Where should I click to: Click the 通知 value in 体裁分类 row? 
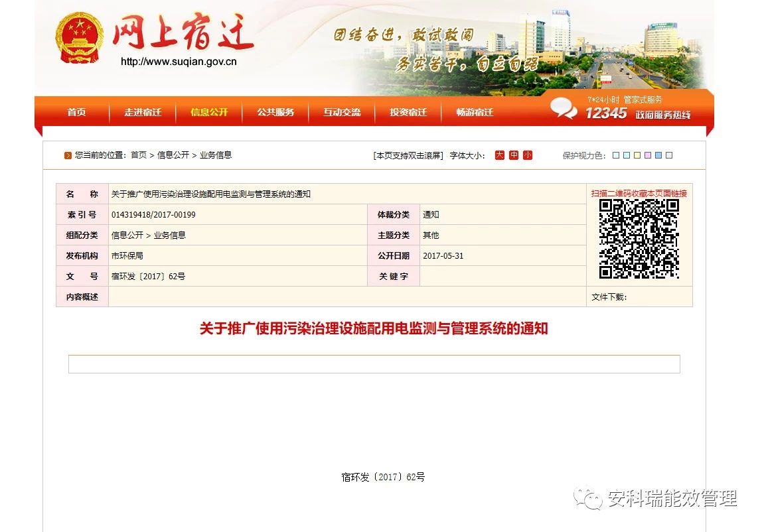pos(431,215)
